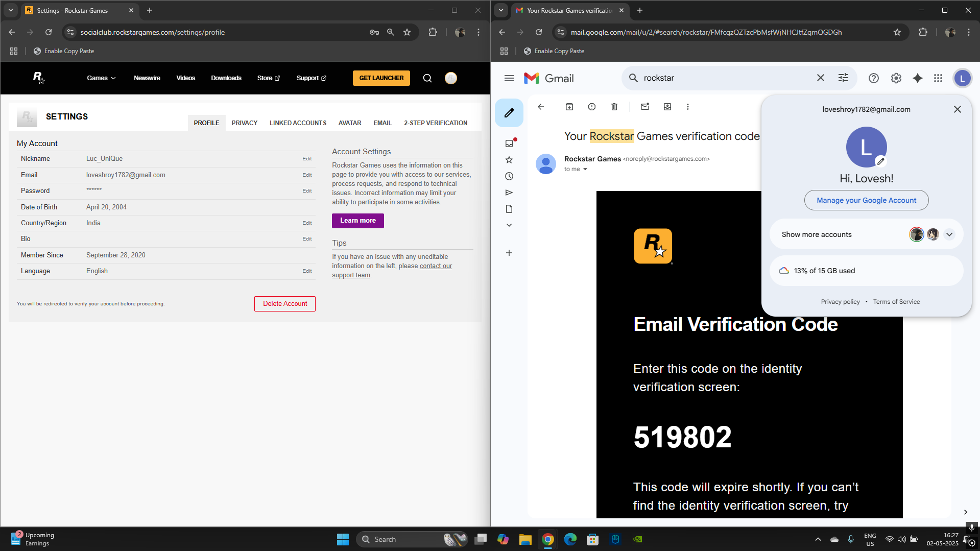Viewport: 980px width, 551px height.
Task: Click the Rockstar Games logo in site header
Action: tap(39, 78)
